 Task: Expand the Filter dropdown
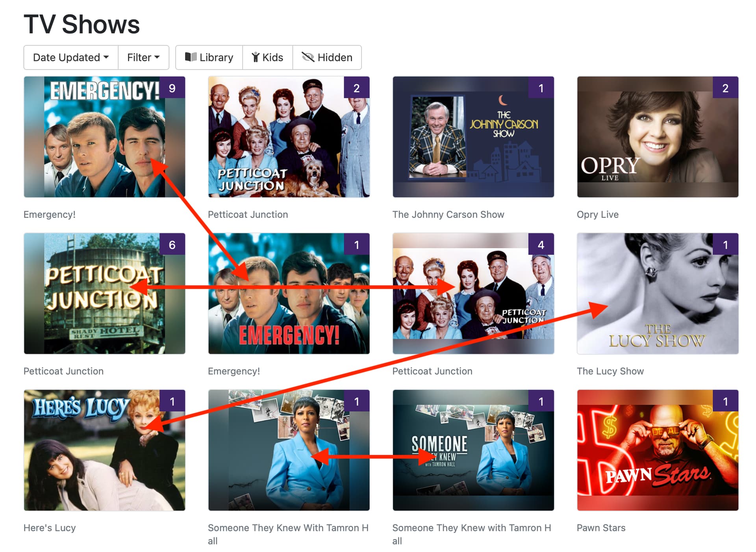coord(143,58)
